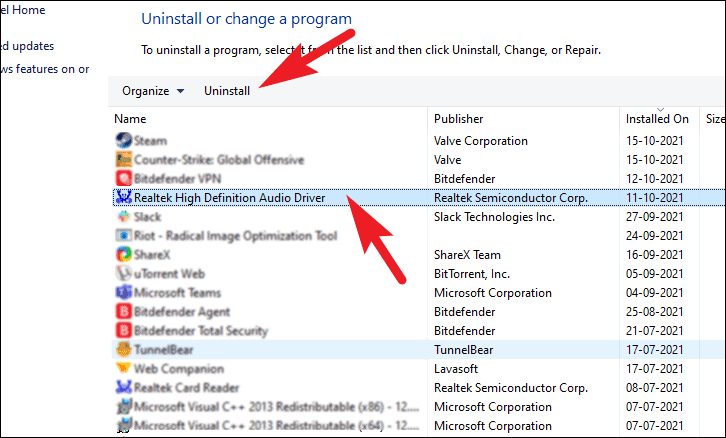Click the Realtek High Definition Audio Driver icon
The width and height of the screenshot is (726, 438).
pyautogui.click(x=124, y=198)
